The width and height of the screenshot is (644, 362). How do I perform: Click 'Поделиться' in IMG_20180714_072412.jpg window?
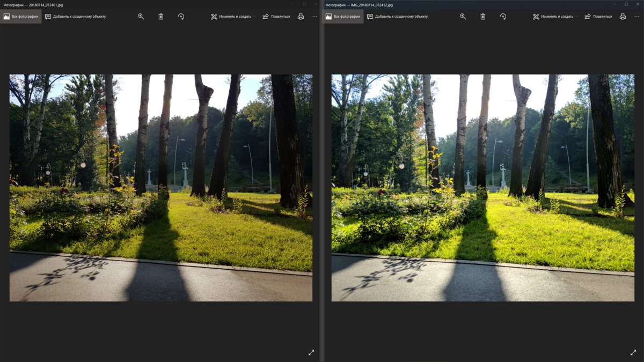click(598, 17)
